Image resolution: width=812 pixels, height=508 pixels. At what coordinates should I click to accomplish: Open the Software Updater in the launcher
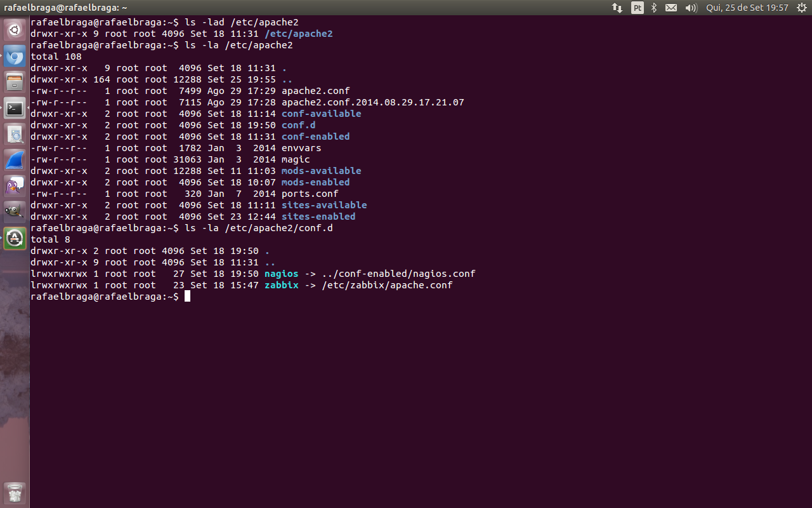15,239
